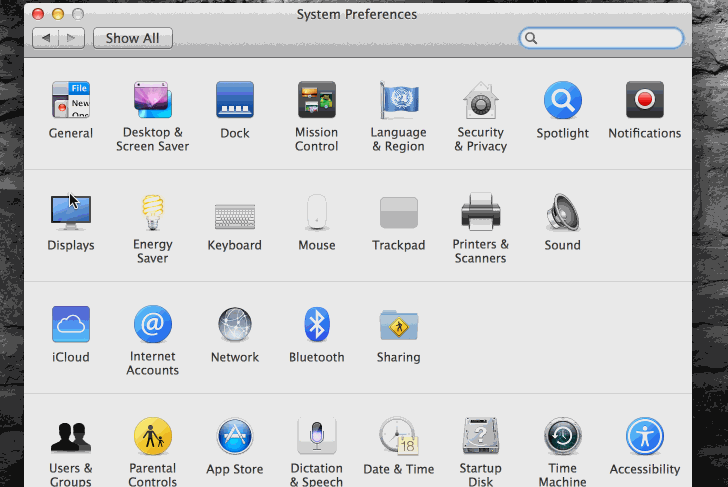Go back with the left arrow button
Screen dimensions: 728x487
(46, 38)
